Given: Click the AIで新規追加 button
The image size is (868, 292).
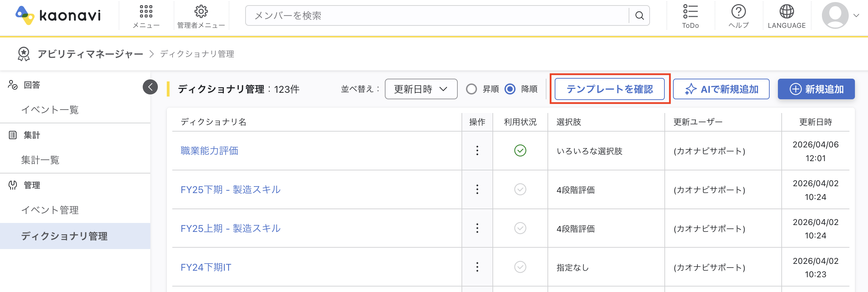Looking at the screenshot, I should click(x=721, y=89).
